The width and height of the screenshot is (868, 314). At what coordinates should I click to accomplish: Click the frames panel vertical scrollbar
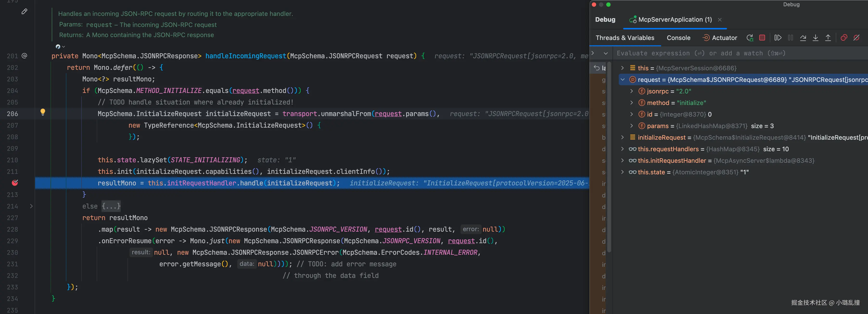pyautogui.click(x=609, y=155)
